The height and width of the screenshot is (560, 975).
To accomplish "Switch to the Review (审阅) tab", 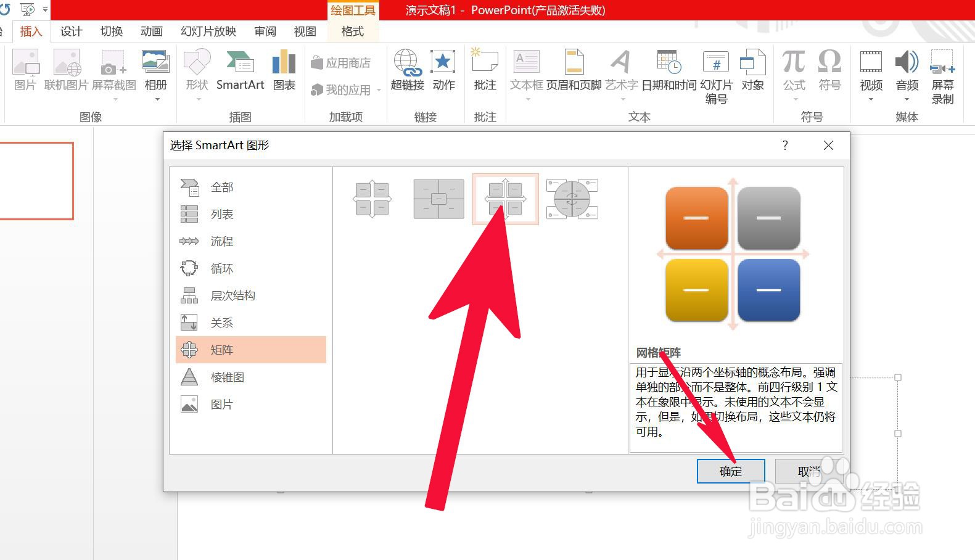I will [265, 31].
